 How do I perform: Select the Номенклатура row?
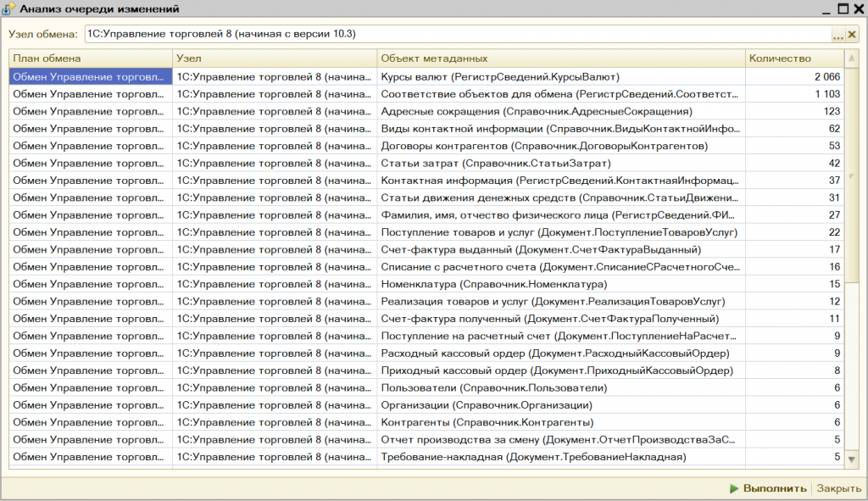[426, 284]
